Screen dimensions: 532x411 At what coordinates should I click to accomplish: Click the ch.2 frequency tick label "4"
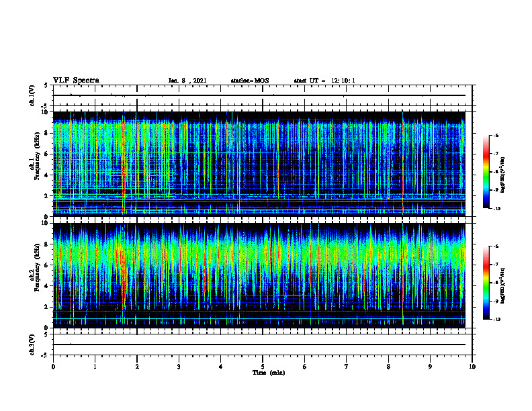(47, 286)
